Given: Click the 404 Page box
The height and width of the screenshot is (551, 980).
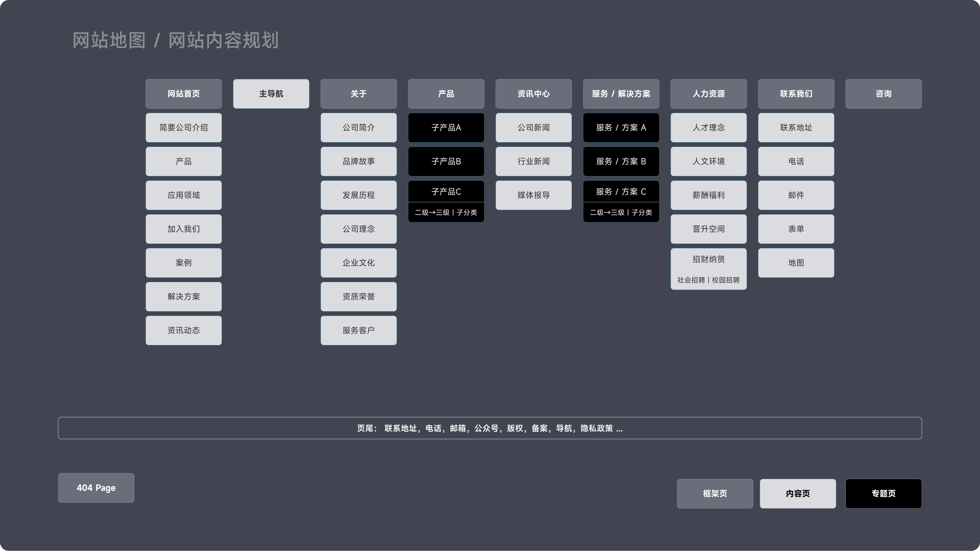Looking at the screenshot, I should (x=96, y=488).
